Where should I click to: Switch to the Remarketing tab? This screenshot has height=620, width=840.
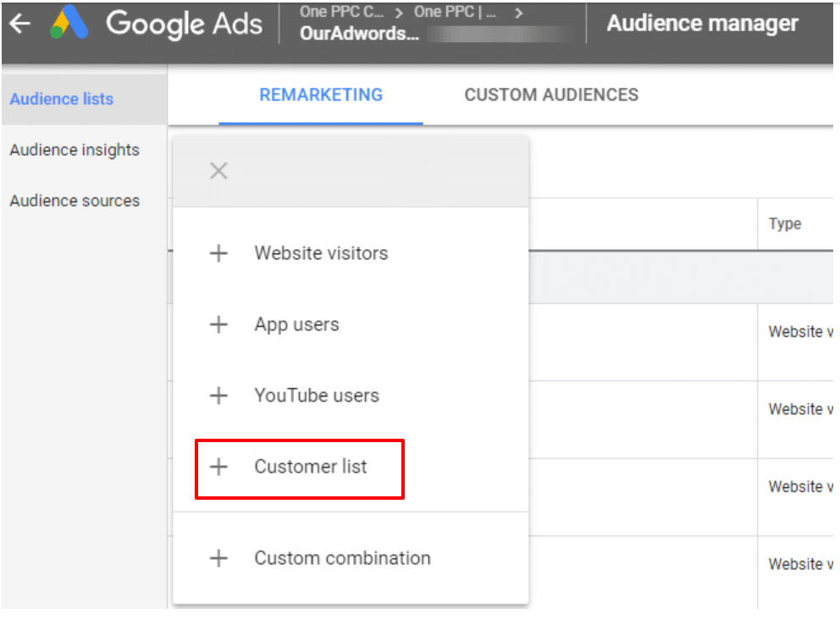[x=321, y=95]
